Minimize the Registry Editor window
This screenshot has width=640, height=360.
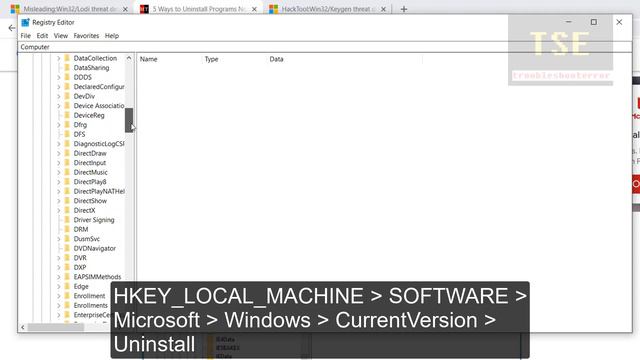pos(569,22)
